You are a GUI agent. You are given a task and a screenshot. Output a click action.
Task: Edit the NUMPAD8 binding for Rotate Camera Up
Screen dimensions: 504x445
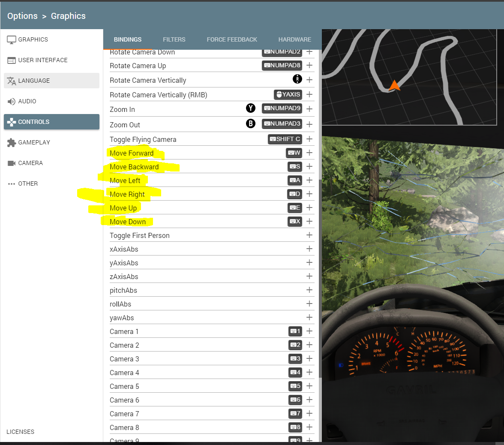pos(282,65)
